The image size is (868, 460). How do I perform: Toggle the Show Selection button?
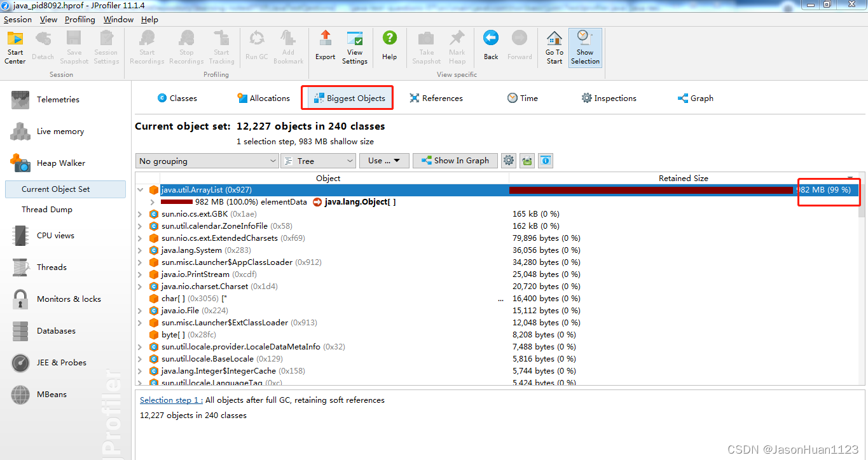pyautogui.click(x=585, y=48)
